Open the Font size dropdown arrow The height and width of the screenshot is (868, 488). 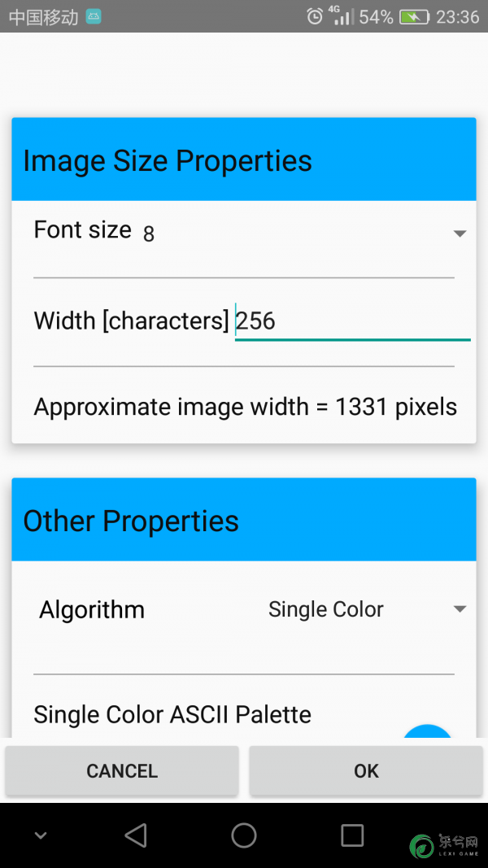(x=460, y=233)
